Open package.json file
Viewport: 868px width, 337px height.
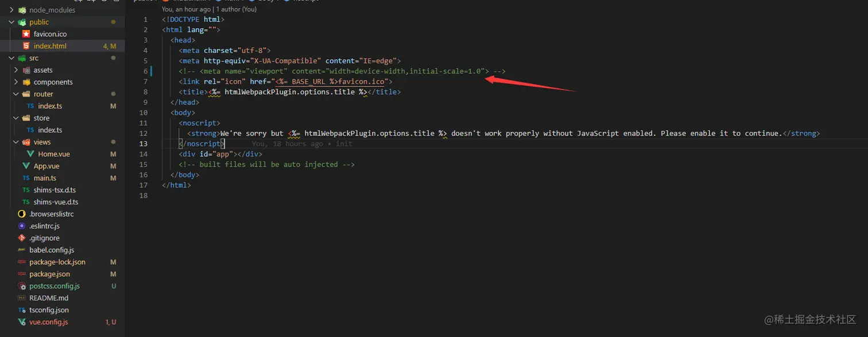50,274
